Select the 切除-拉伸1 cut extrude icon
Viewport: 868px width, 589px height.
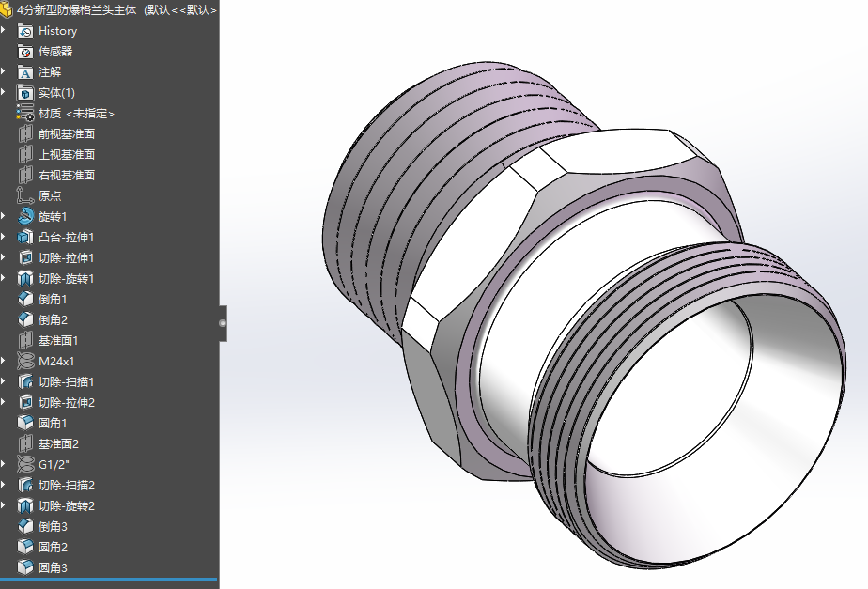(25, 258)
